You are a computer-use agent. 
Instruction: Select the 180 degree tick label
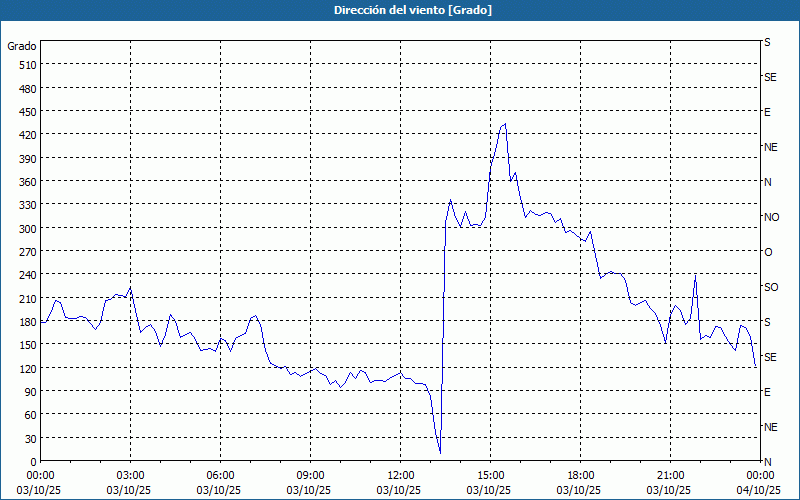(24, 322)
